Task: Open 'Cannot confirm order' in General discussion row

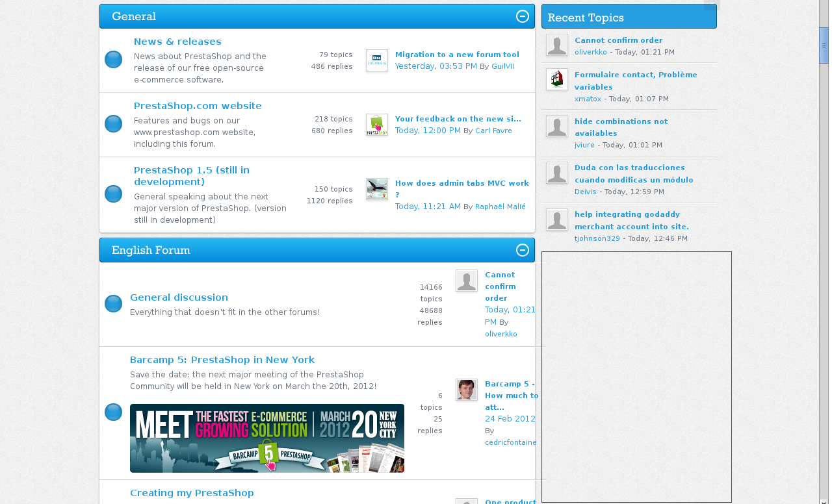Action: [x=500, y=286]
